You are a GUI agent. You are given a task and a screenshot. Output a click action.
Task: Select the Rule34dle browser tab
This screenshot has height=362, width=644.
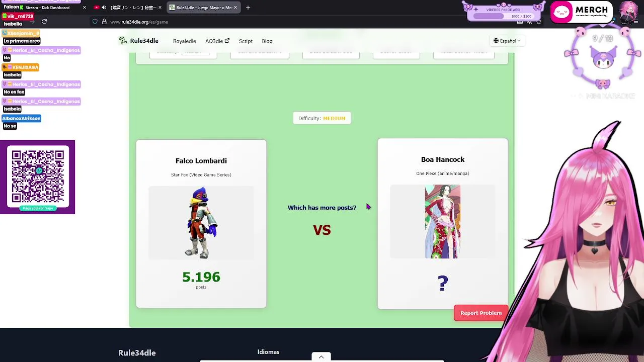(x=203, y=8)
